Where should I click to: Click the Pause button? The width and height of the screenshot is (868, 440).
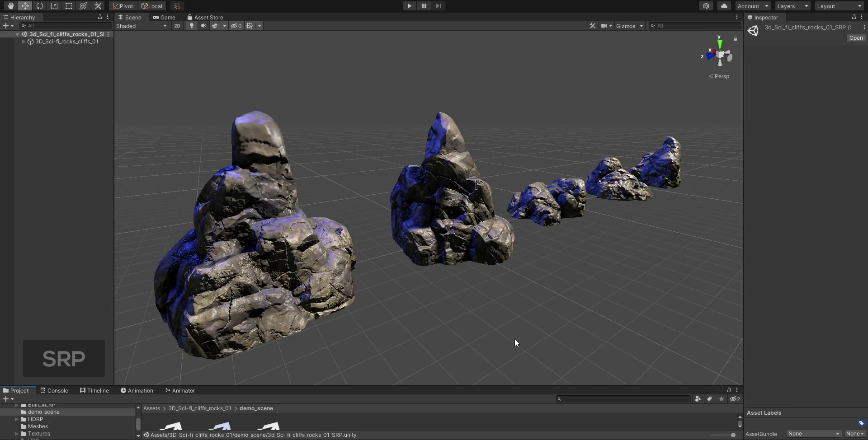tap(424, 6)
